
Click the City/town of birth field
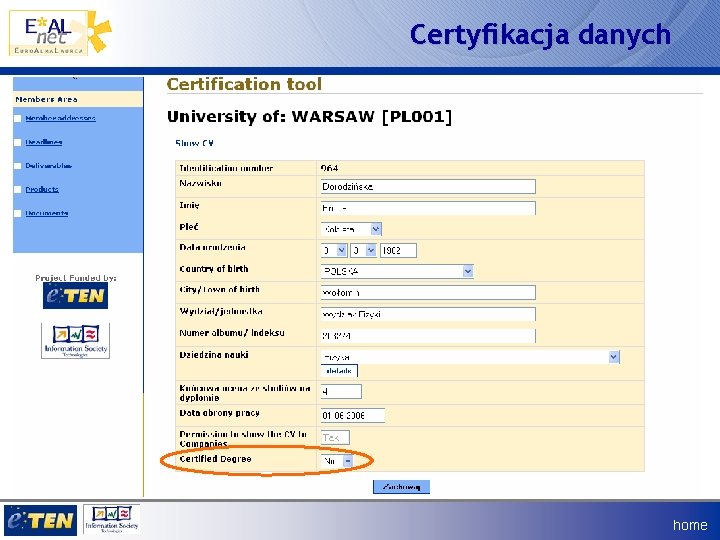tap(428, 292)
